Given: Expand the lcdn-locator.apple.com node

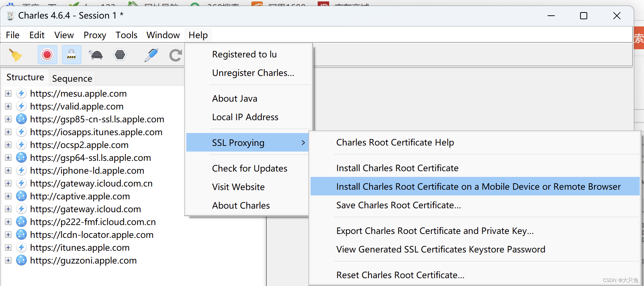Looking at the screenshot, I should 8,235.
